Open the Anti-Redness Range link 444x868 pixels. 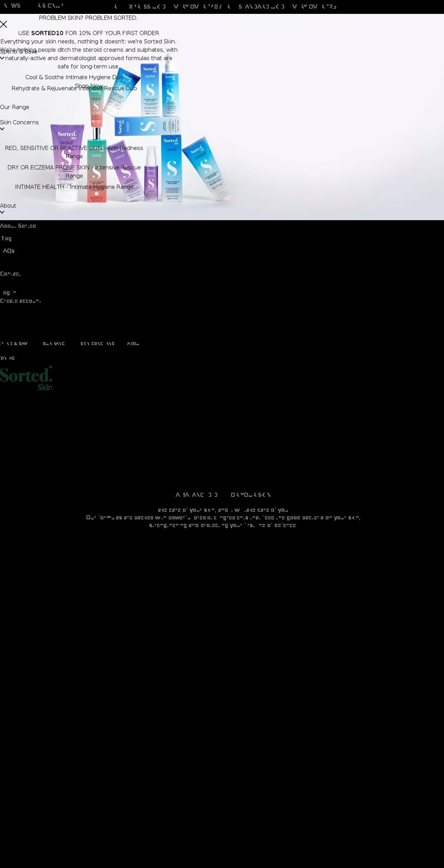[74, 152]
